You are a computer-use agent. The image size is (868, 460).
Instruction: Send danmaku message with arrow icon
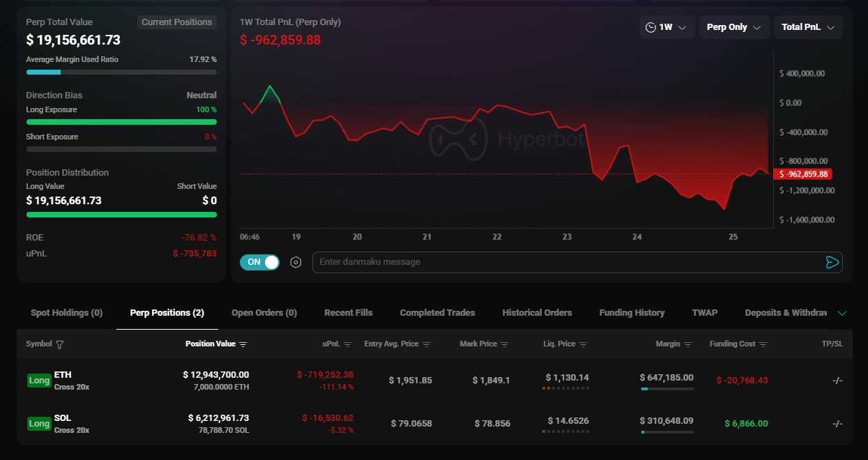click(832, 262)
